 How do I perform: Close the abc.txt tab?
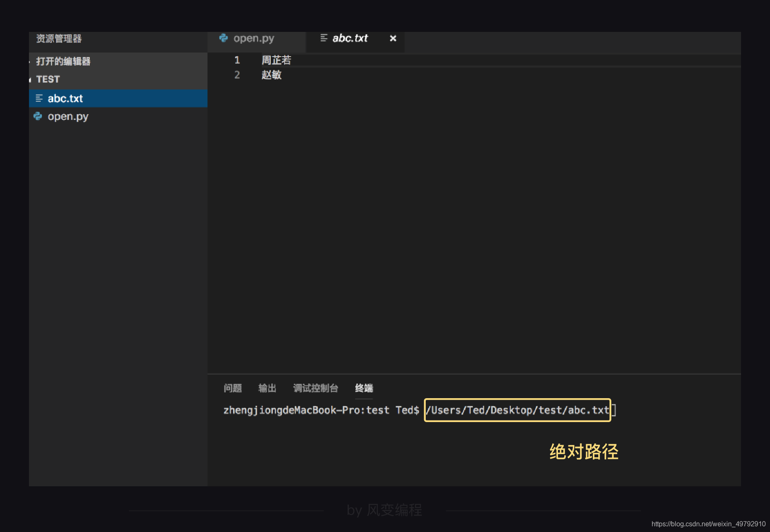tap(393, 39)
